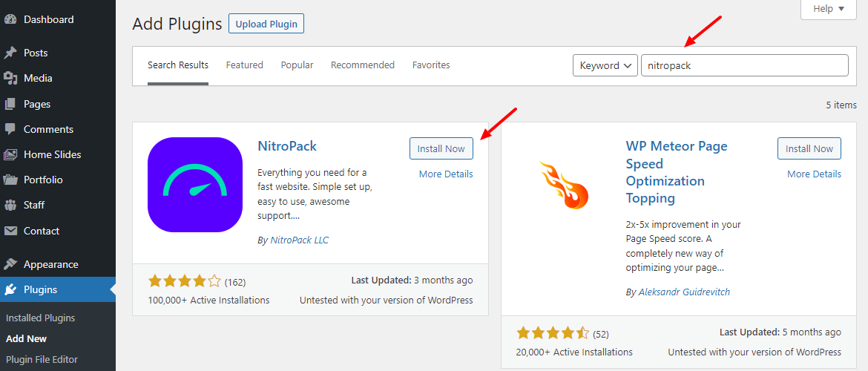This screenshot has width=868, height=371.
Task: Open Media via its sidebar icon
Action: coord(10,78)
